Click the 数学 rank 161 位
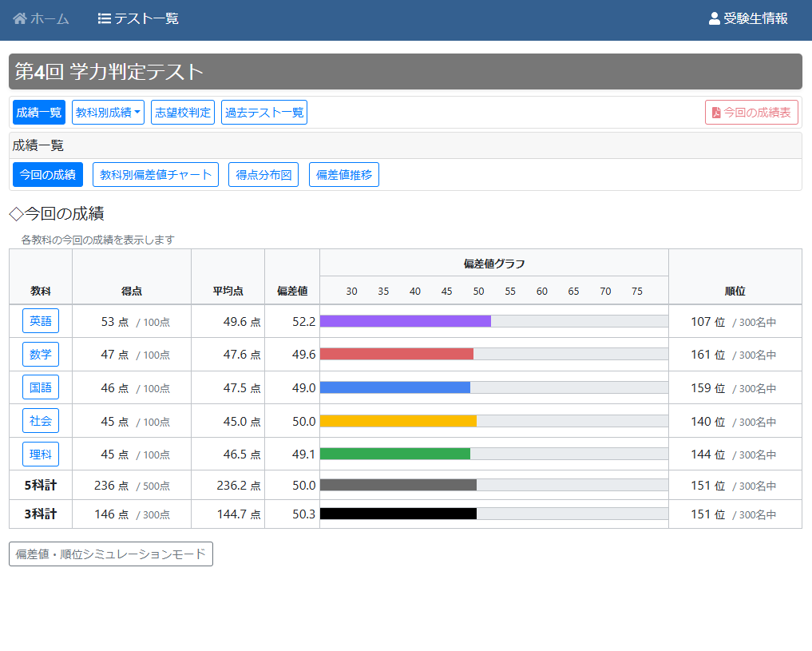The width and height of the screenshot is (812, 651). click(708, 355)
